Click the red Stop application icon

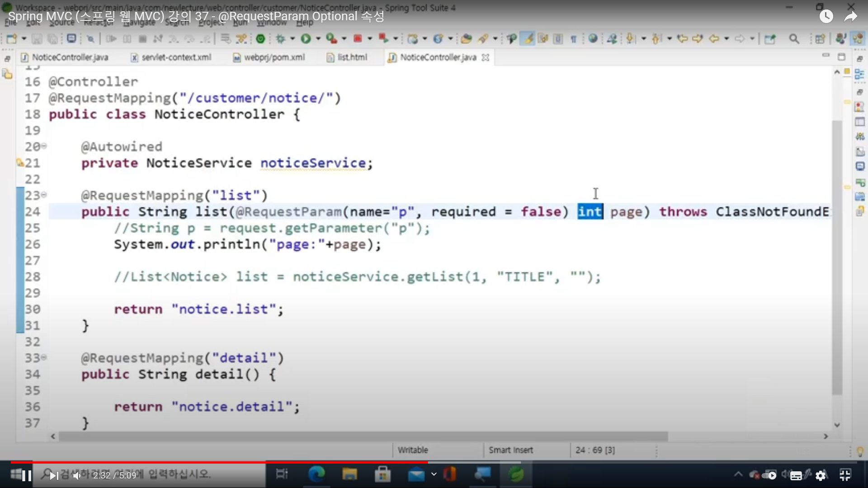(358, 39)
